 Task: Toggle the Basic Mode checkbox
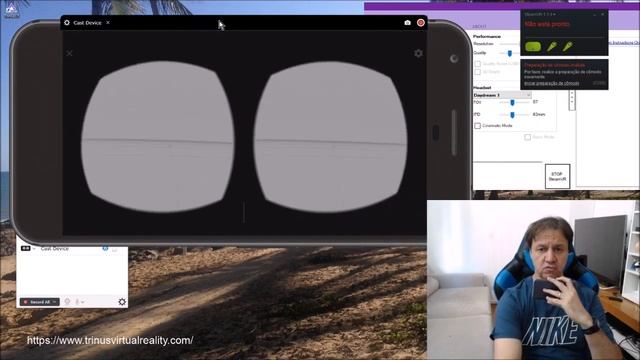[527, 137]
